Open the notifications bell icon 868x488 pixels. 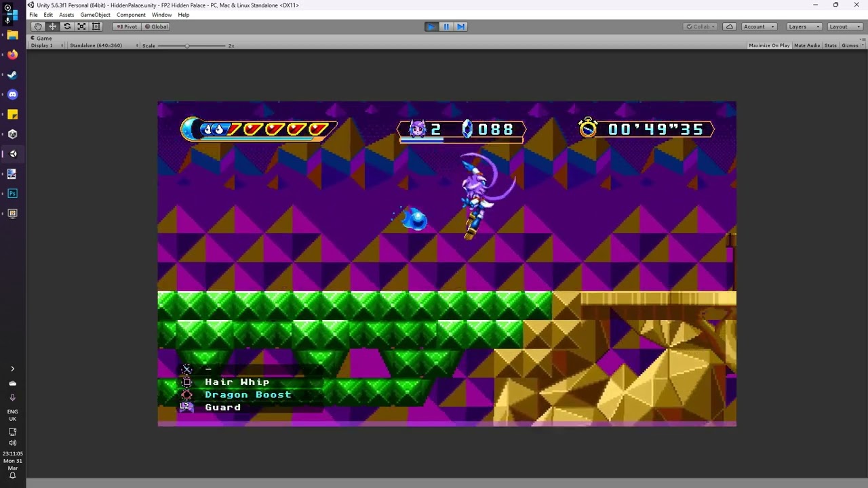point(12,475)
